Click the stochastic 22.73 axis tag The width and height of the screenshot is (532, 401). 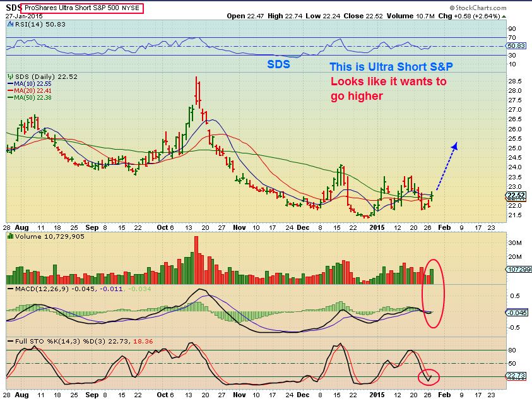pos(516,376)
